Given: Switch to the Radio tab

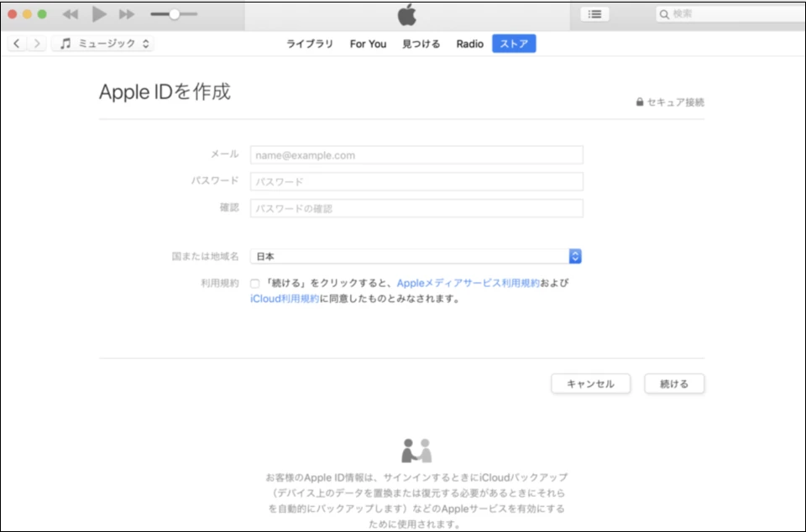Looking at the screenshot, I should point(469,44).
